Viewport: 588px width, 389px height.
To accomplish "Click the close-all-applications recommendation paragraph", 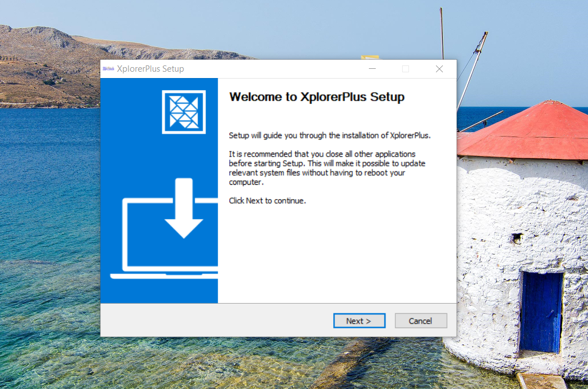I will [x=327, y=168].
